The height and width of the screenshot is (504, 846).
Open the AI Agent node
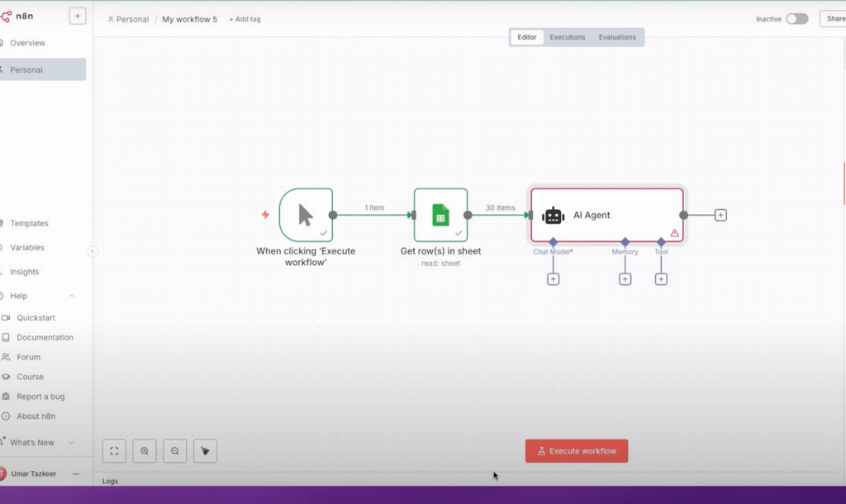[607, 215]
